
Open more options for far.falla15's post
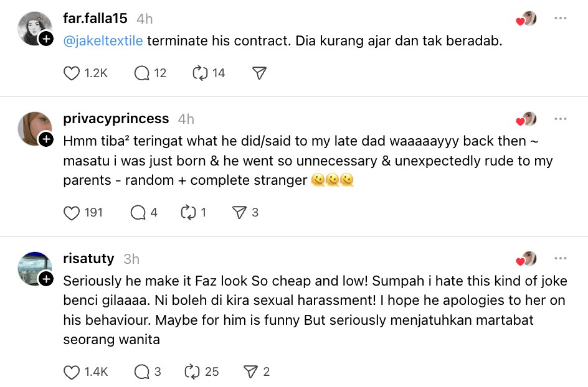(x=561, y=19)
